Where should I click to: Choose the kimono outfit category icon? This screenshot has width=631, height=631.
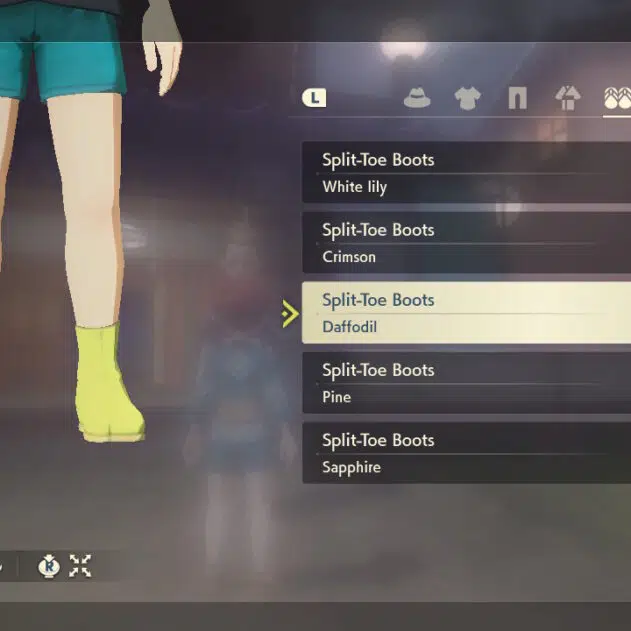567,98
